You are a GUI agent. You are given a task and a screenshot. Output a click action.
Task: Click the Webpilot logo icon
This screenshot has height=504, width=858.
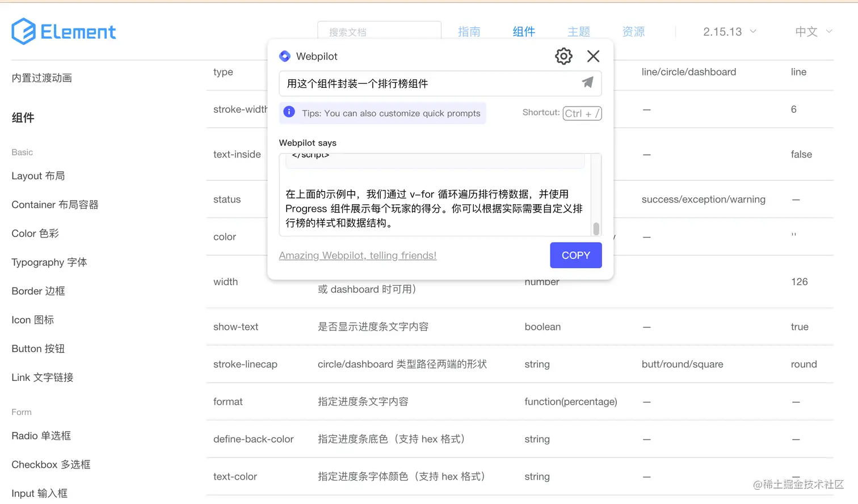pos(285,56)
